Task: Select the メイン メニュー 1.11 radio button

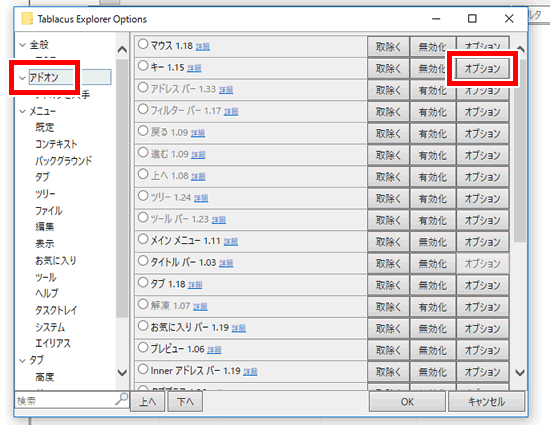Action: (143, 240)
